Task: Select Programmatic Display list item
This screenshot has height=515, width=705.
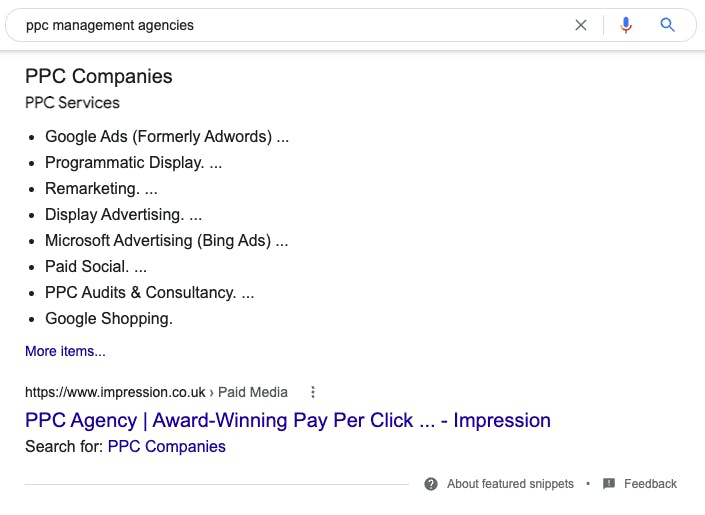Action: click(x=133, y=163)
